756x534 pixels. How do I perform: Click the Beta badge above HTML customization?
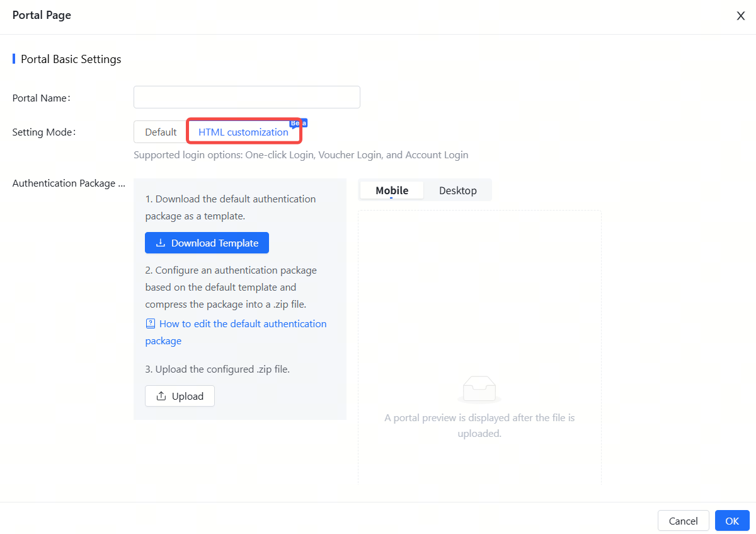297,122
